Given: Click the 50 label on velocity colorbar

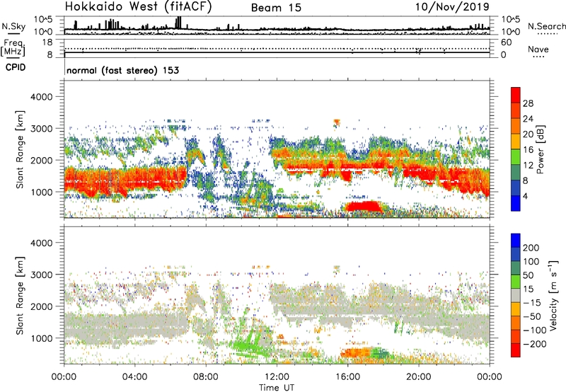Looking at the screenshot, I should [528, 275].
